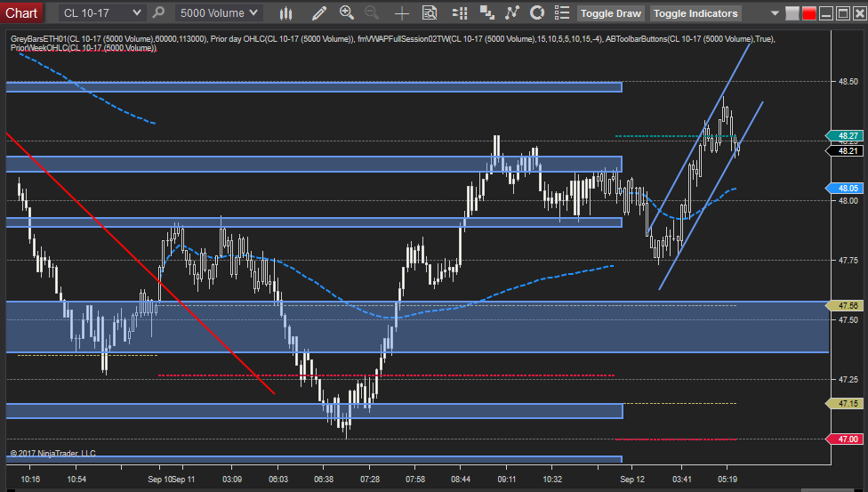Open the bar chart style icon
This screenshot has width=868, height=492.
pyautogui.click(x=285, y=12)
